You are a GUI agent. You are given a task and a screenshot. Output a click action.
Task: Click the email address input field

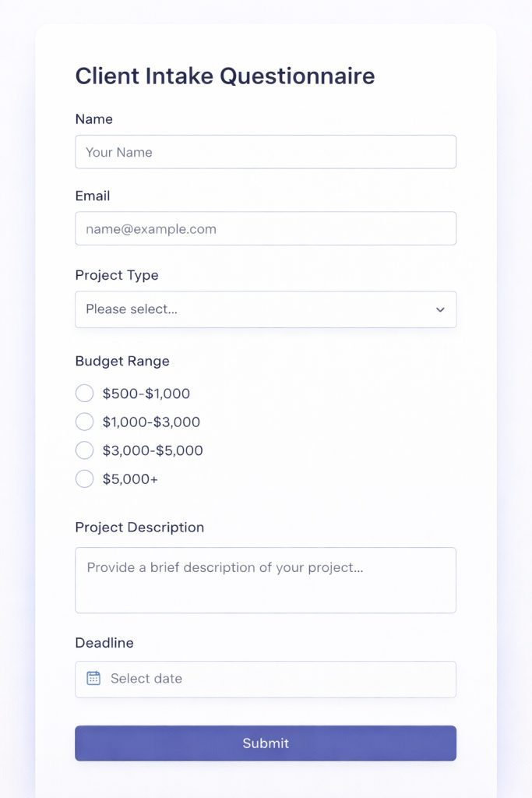click(266, 228)
